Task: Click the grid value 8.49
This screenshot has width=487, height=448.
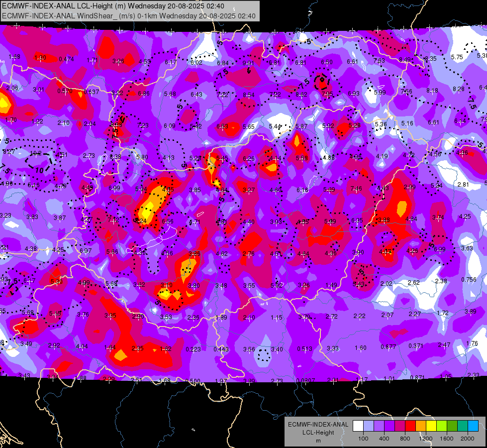Action: click(405, 59)
